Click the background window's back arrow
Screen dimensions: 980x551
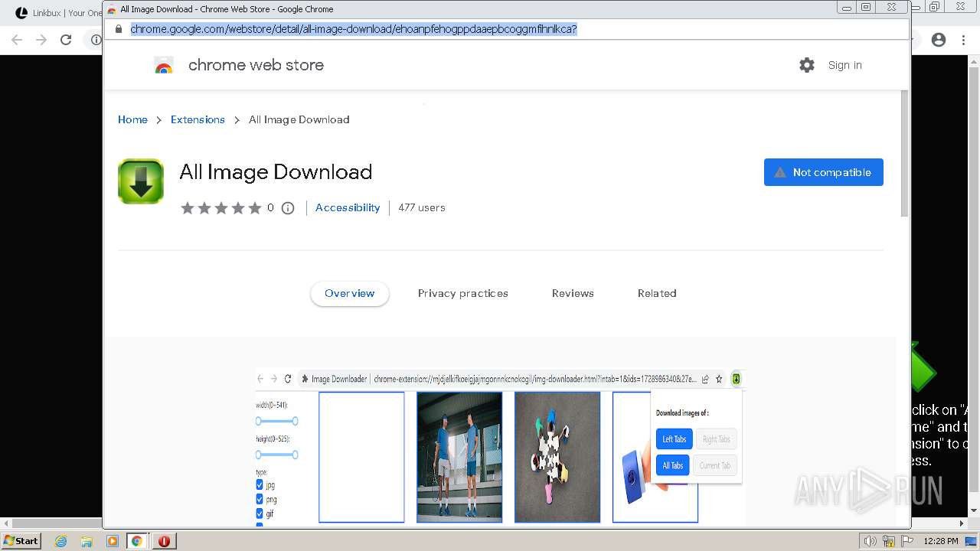[x=17, y=40]
